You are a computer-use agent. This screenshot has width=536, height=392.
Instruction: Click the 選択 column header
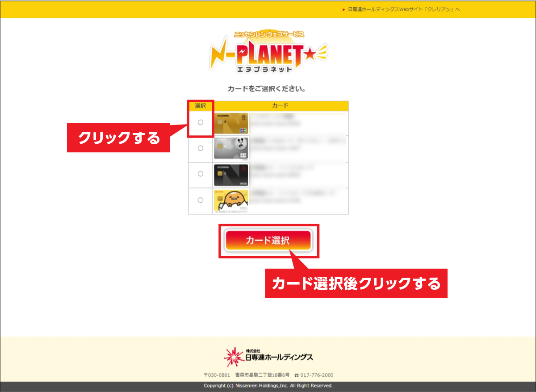(200, 106)
